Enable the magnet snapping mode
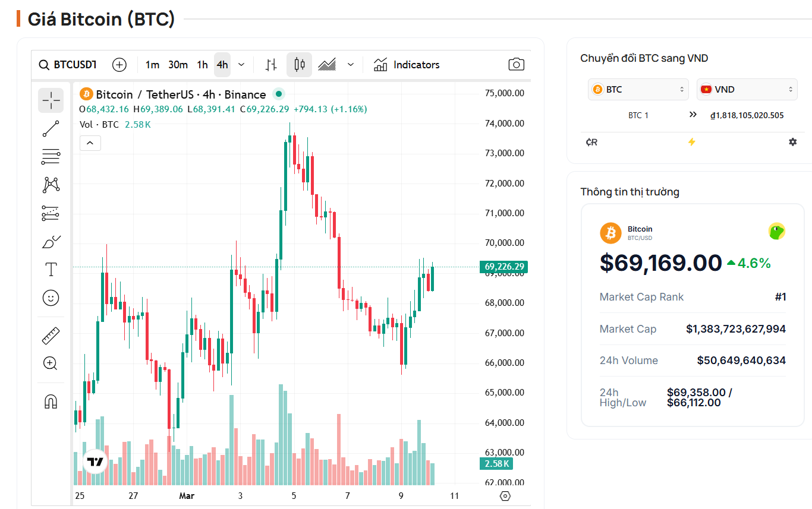Image resolution: width=812 pixels, height=509 pixels. coord(51,401)
